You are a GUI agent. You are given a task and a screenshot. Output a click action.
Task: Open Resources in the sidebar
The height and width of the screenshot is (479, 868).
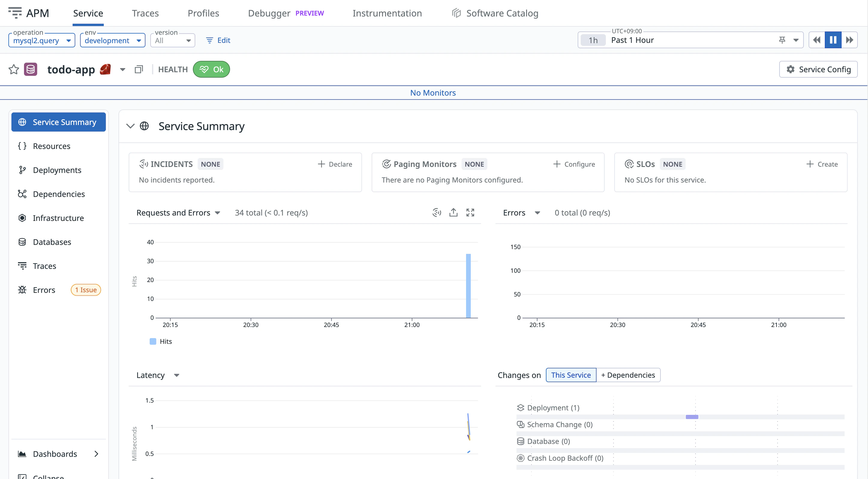(x=58, y=146)
